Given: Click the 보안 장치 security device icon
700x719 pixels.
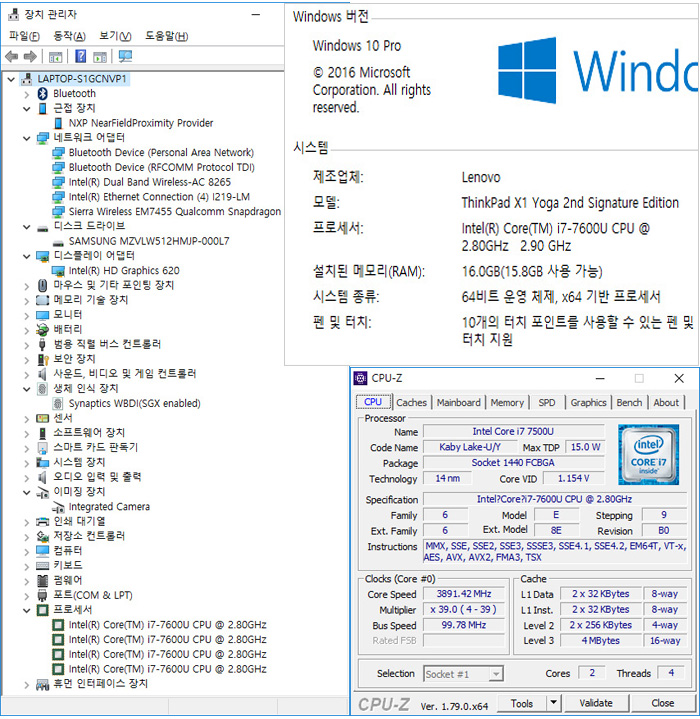Looking at the screenshot, I should tap(43, 359).
